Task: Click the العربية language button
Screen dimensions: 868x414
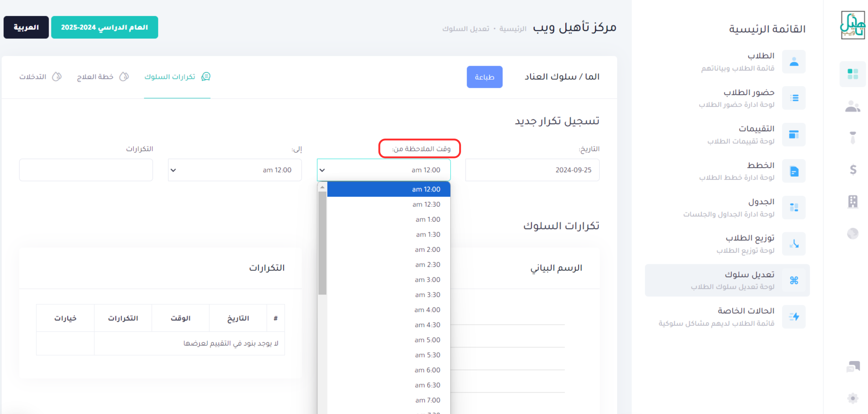Action: pos(26,27)
